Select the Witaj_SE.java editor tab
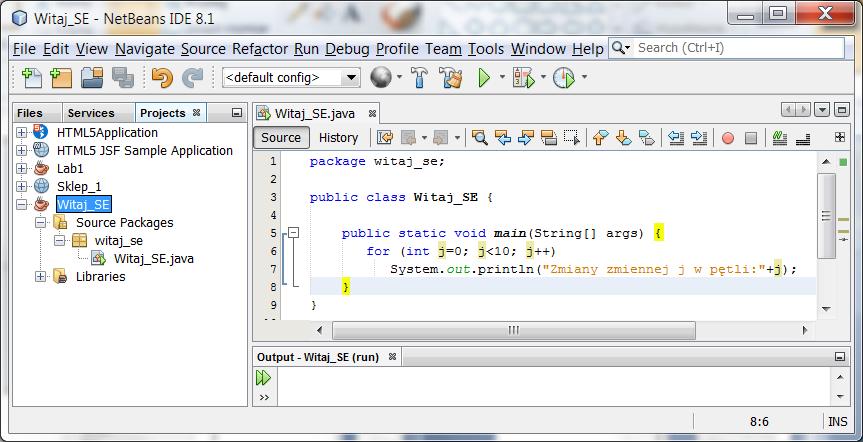 point(315,114)
